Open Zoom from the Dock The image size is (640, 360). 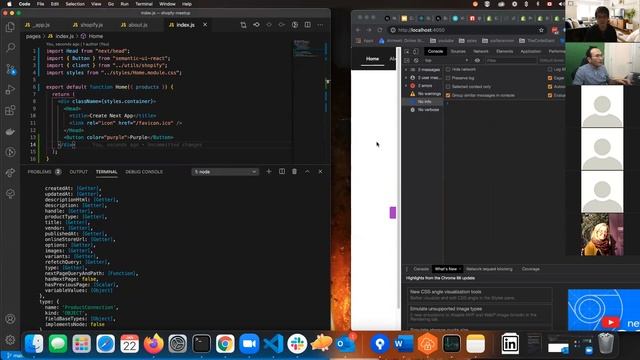coord(249,344)
